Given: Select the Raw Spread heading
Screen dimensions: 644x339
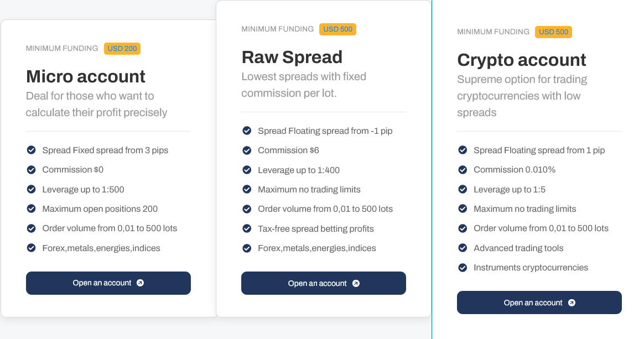Looking at the screenshot, I should (x=292, y=57).
